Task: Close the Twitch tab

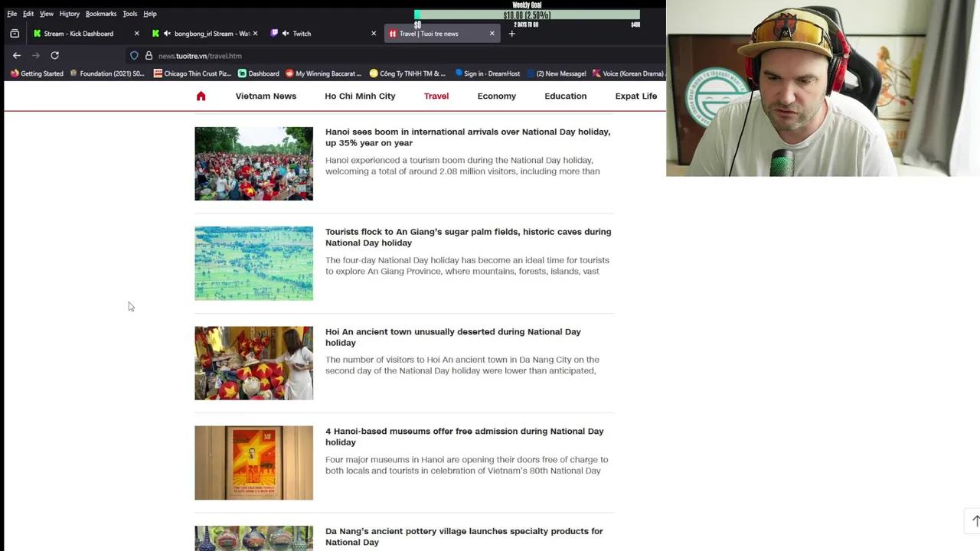Action: pyautogui.click(x=374, y=34)
